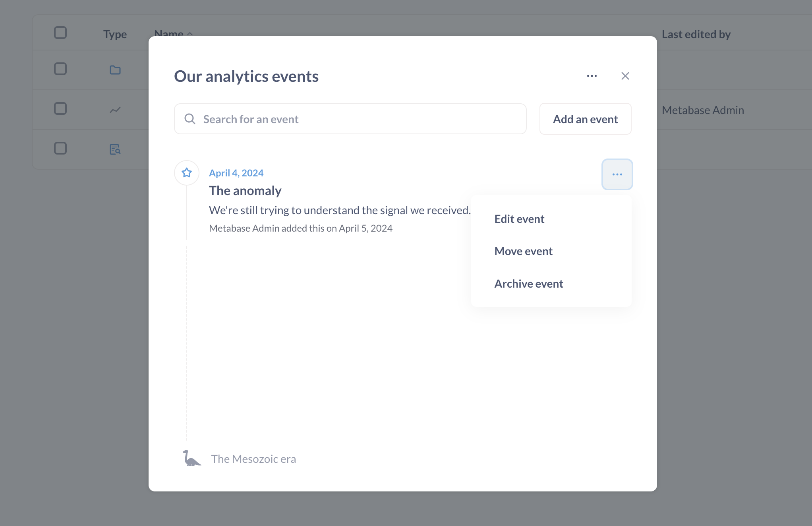Choose Archive event from the menu
The height and width of the screenshot is (526, 812).
tap(529, 284)
